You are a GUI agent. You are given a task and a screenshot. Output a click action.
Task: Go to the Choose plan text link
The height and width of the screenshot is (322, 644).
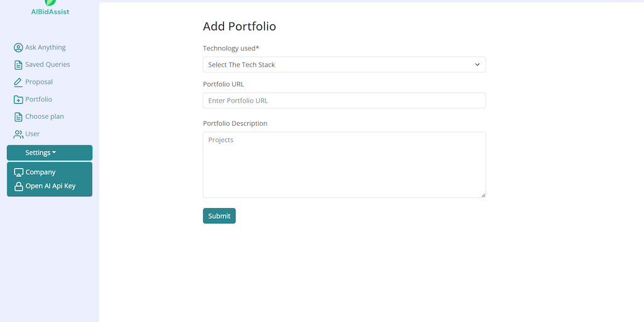tap(44, 117)
